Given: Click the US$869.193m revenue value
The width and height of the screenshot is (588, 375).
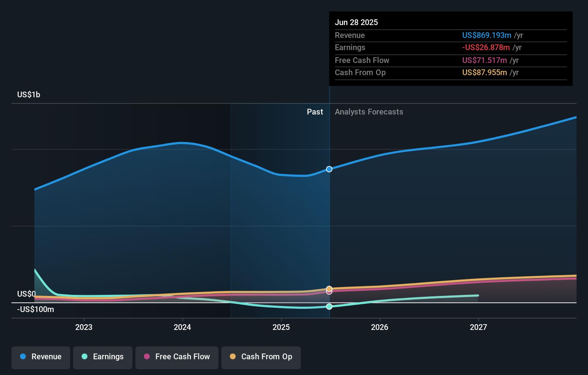Looking at the screenshot, I should 487,35.
